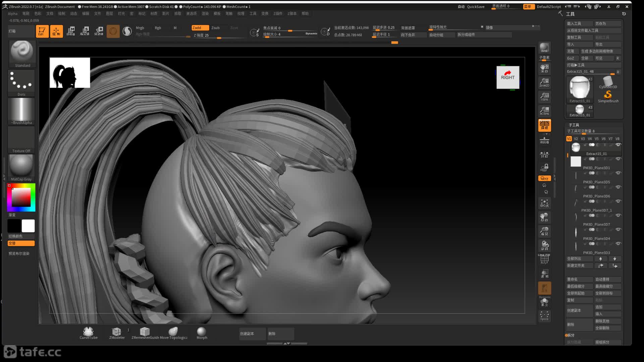The image size is (644, 362).
Task: Click the RIGHT view orientation cube
Action: 507,77
